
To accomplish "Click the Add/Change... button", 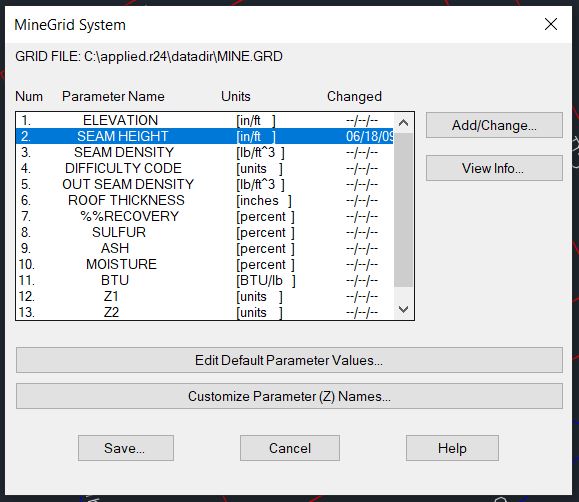I will pos(494,125).
